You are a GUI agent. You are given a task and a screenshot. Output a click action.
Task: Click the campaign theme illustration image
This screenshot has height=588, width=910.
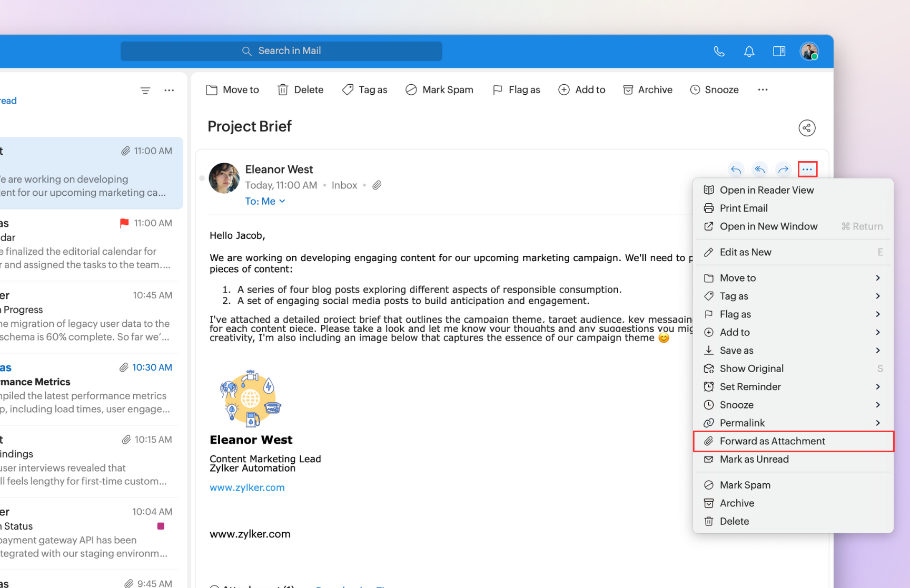point(250,398)
